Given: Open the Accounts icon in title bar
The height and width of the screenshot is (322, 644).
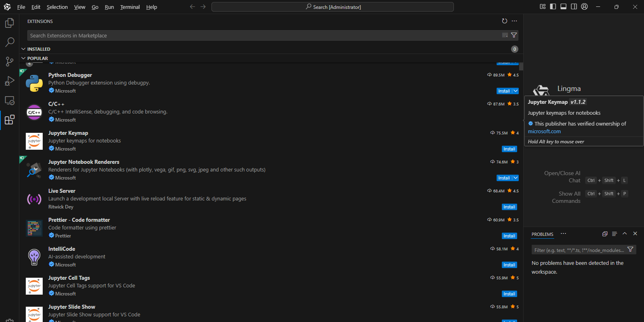Looking at the screenshot, I should [x=584, y=6].
